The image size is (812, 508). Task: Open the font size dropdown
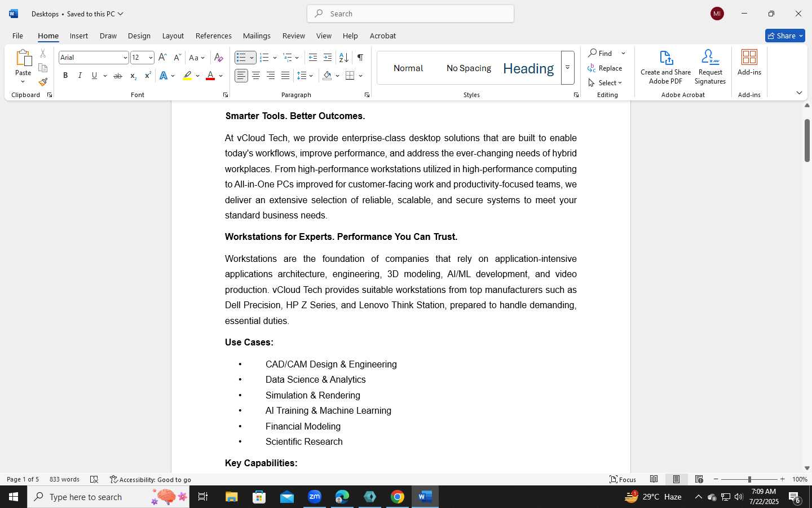click(x=151, y=58)
